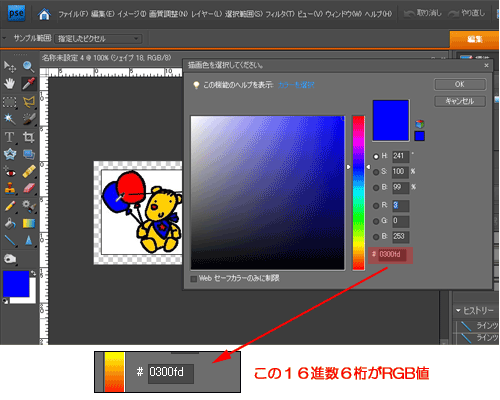Image resolution: width=500 pixels, height=400 pixels.
Task: Select the H hue radio button
Action: point(376,156)
